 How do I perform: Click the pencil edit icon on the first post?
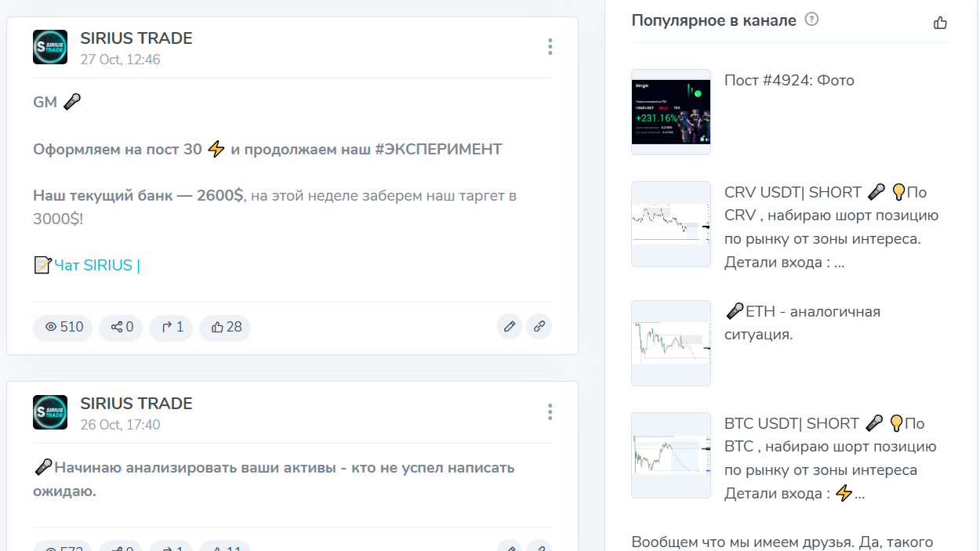(510, 326)
